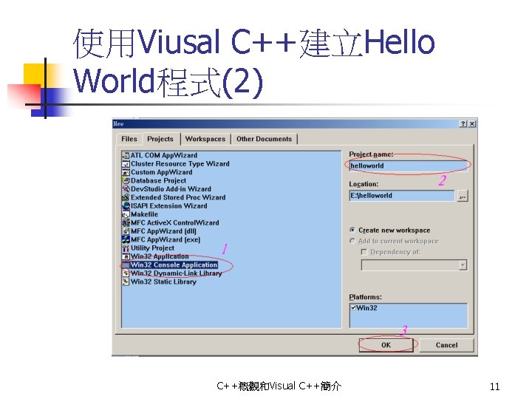Close the New dialog window
532x399 pixels.
[472, 124]
